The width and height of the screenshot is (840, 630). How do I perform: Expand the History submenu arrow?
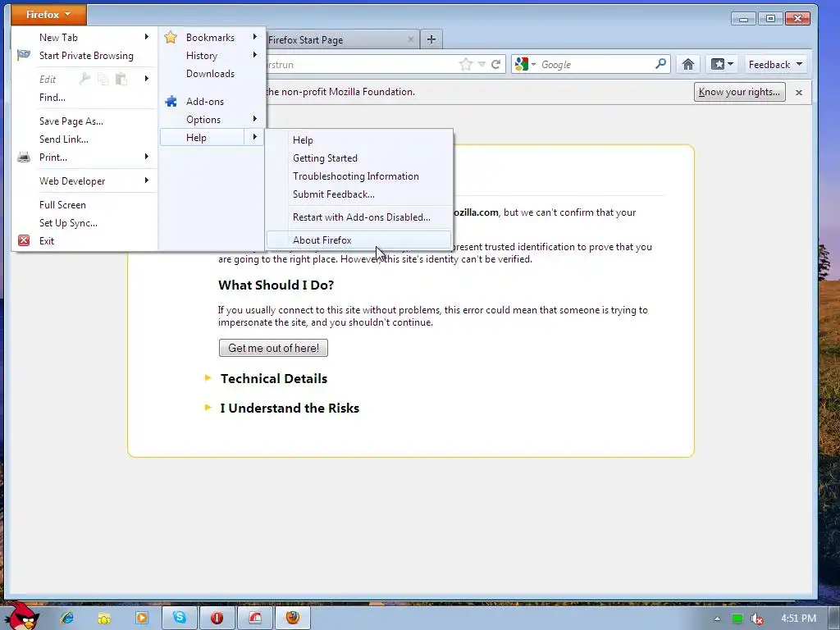tap(255, 55)
